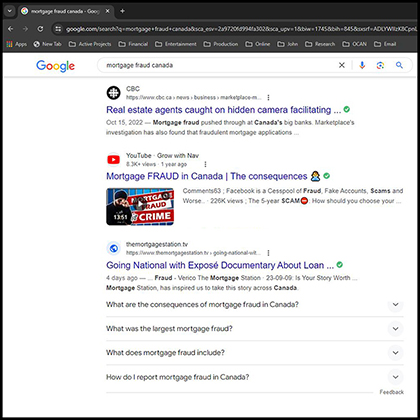Viewport: 420px width, 420px height.
Task: Open the tab search dropdown arrow
Action: pos(10,11)
